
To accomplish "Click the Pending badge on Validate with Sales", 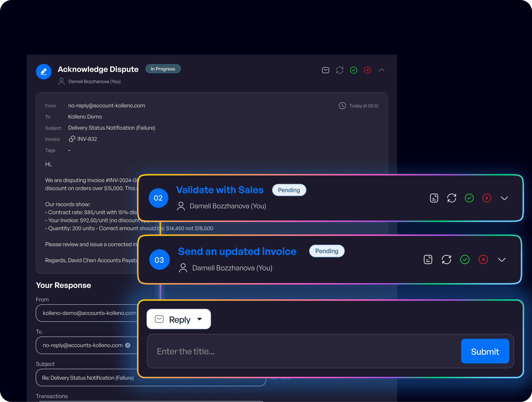I will pos(289,190).
